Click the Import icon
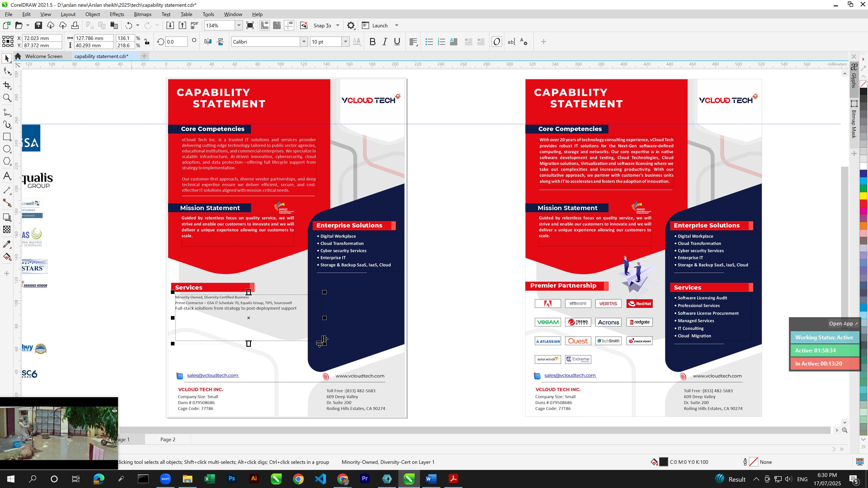Image resolution: width=868 pixels, height=488 pixels. coord(170,25)
